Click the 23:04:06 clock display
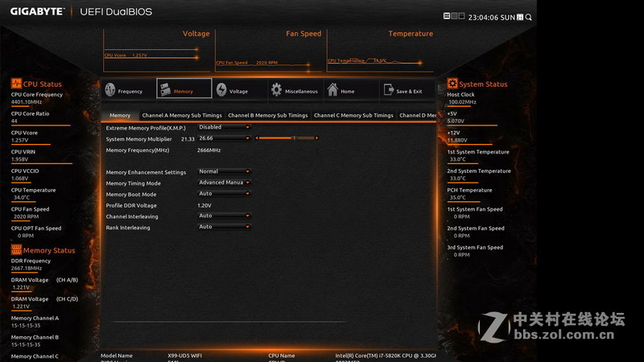 [483, 17]
